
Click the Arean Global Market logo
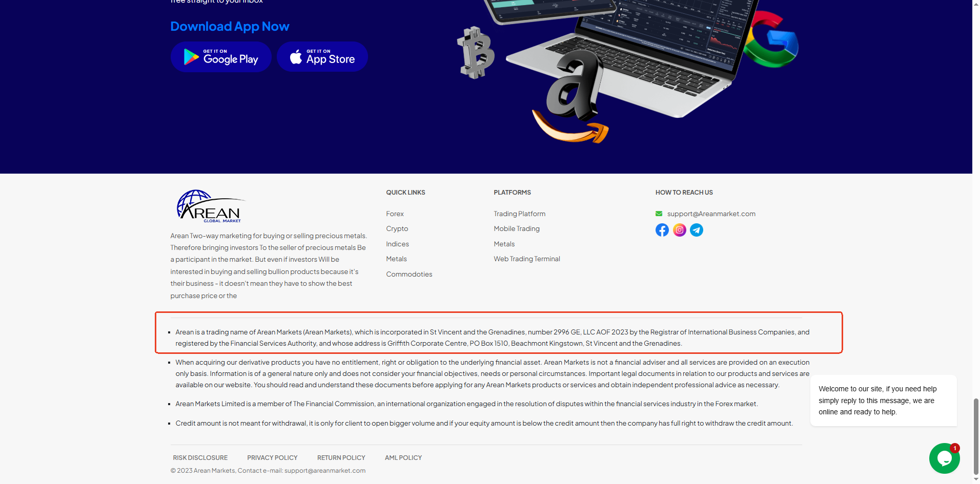(210, 206)
